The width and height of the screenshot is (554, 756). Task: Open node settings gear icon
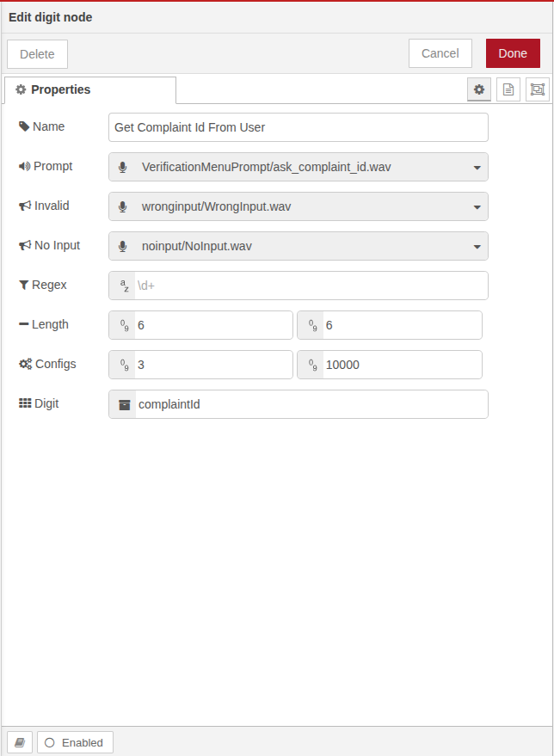pyautogui.click(x=479, y=89)
